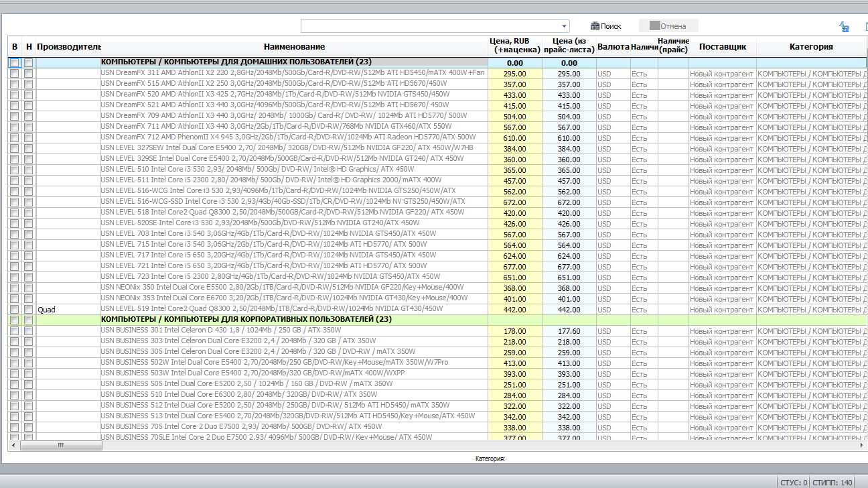Tick the Н checkbox for USN LEVEL 723 row
Screen dimensions: 868x488
point(28,278)
